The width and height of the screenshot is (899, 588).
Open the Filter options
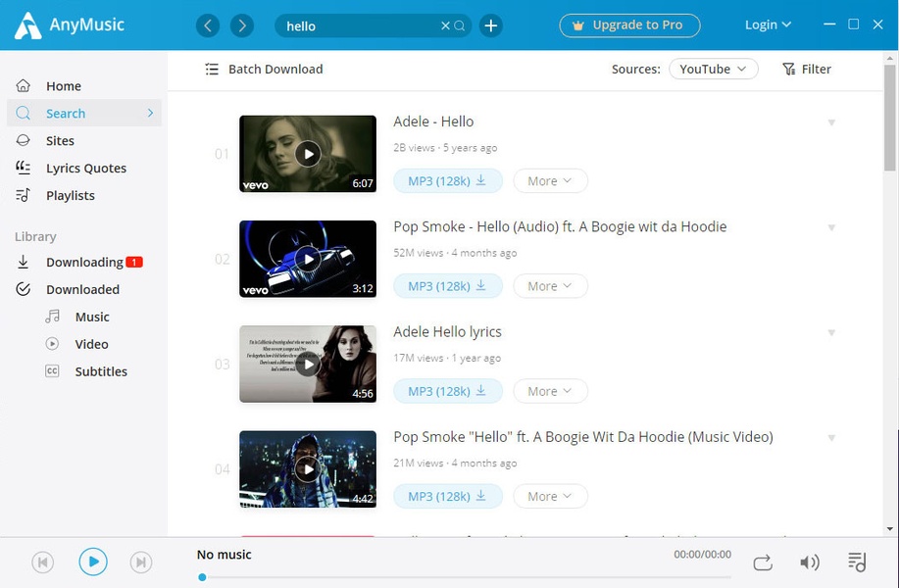(x=807, y=70)
